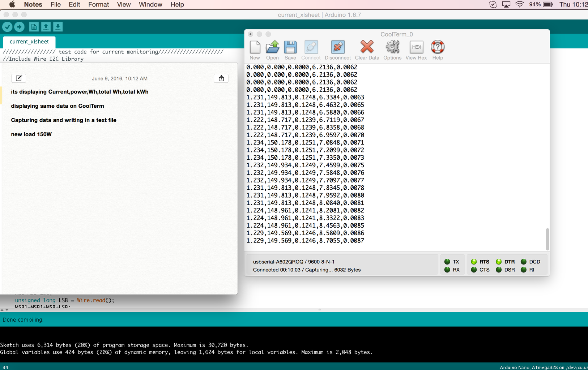Click the "Arduino Nano, ATmega328" board status text
Image resolution: width=588 pixels, height=370 pixels.
point(544,367)
